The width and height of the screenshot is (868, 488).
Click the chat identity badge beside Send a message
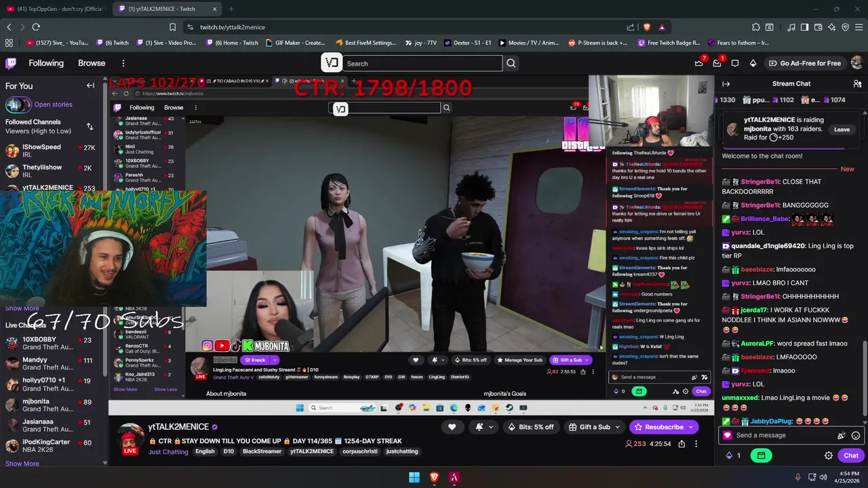click(728, 436)
